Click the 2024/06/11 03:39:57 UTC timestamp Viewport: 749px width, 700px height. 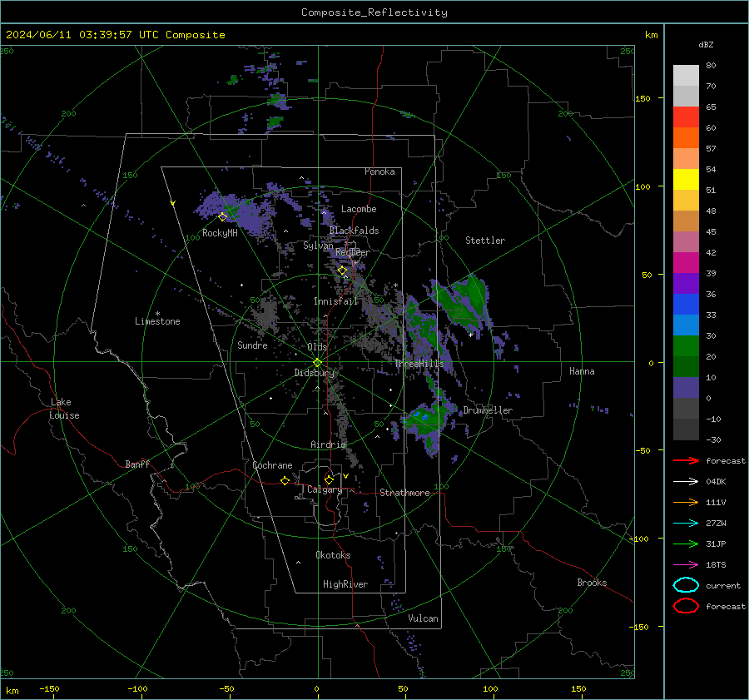point(115,35)
